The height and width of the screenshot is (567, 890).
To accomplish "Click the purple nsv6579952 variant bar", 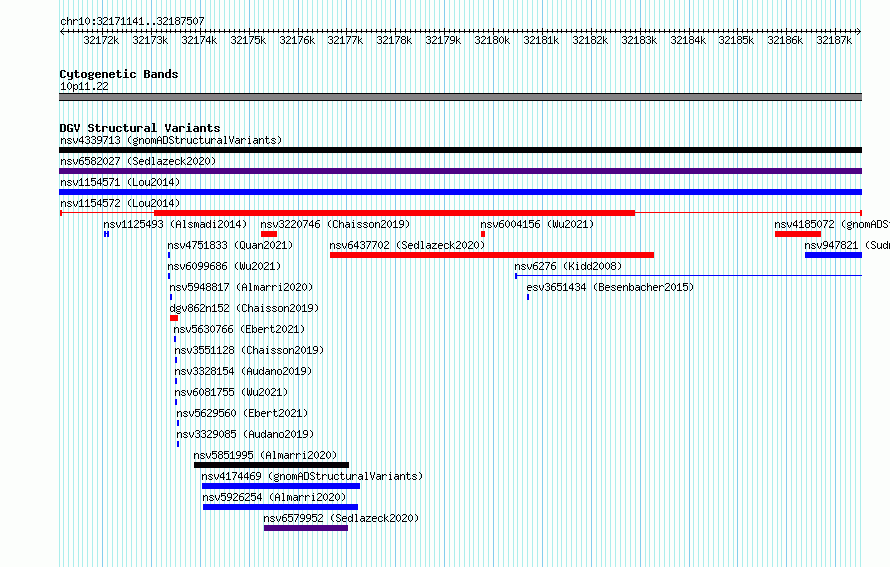I will [x=306, y=528].
